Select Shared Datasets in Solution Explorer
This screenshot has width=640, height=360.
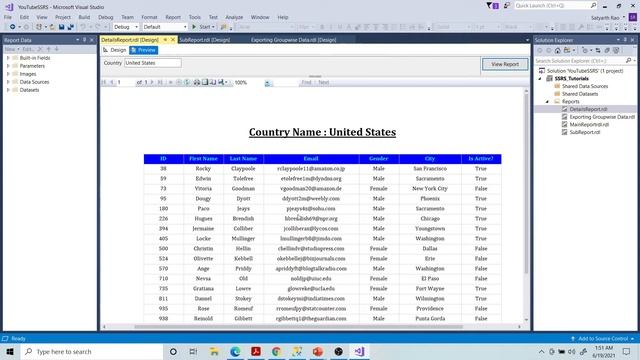point(580,94)
